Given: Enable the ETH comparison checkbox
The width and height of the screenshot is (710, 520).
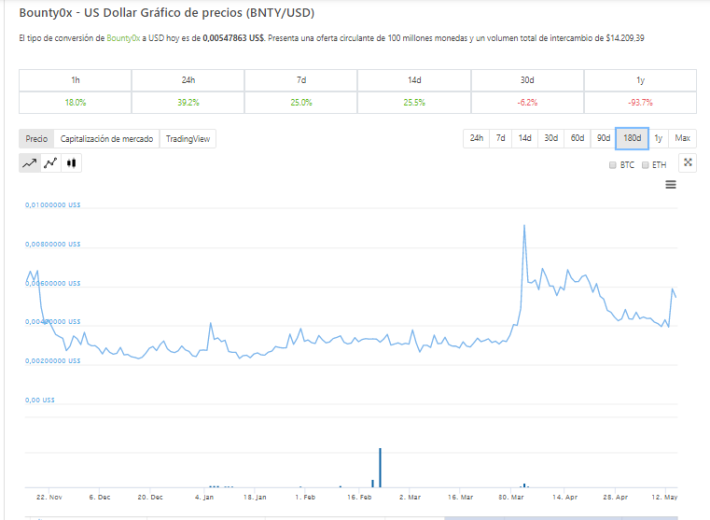Looking at the screenshot, I should 645,165.
